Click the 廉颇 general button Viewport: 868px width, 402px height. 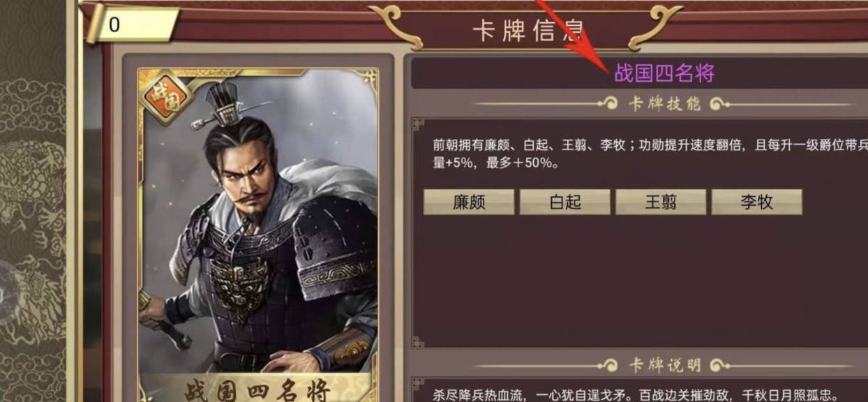tap(469, 202)
